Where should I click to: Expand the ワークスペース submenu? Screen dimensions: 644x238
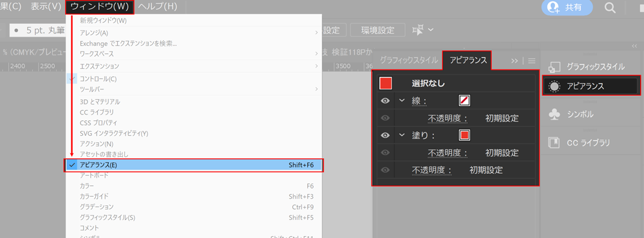pyautogui.click(x=193, y=54)
